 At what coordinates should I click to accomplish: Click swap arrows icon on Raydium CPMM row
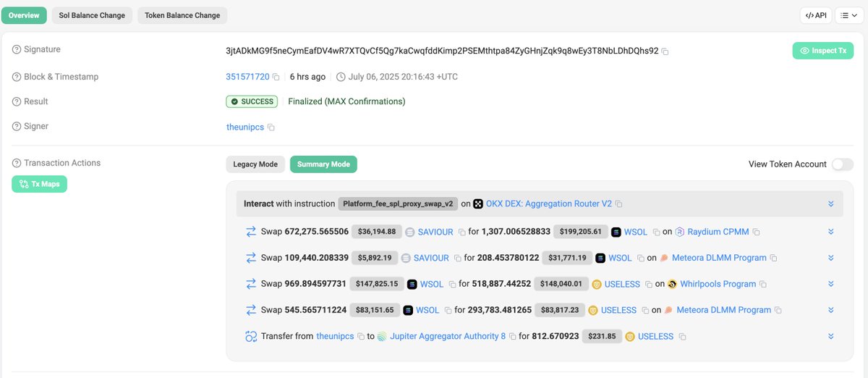251,232
